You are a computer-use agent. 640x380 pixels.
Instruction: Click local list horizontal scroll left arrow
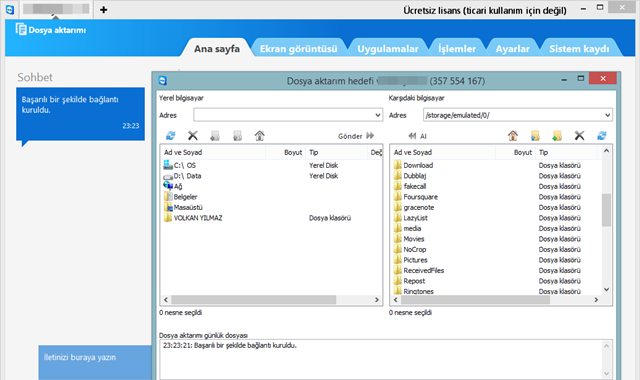(x=166, y=300)
